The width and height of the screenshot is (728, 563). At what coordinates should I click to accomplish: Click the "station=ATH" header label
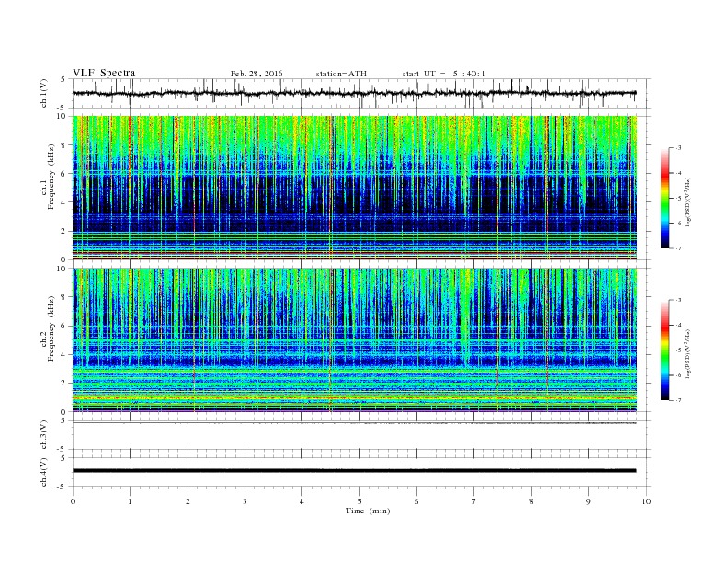pyautogui.click(x=341, y=74)
